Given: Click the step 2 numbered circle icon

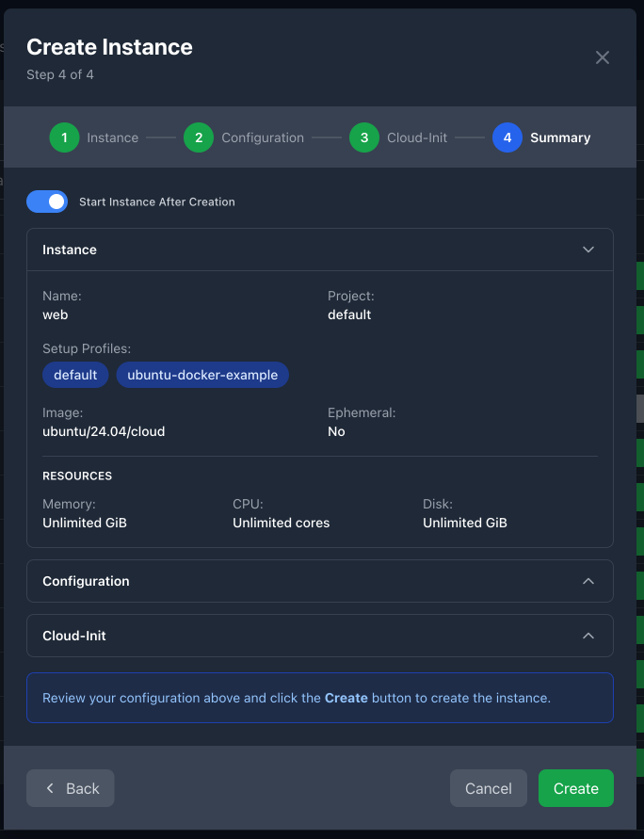Looking at the screenshot, I should tap(198, 137).
